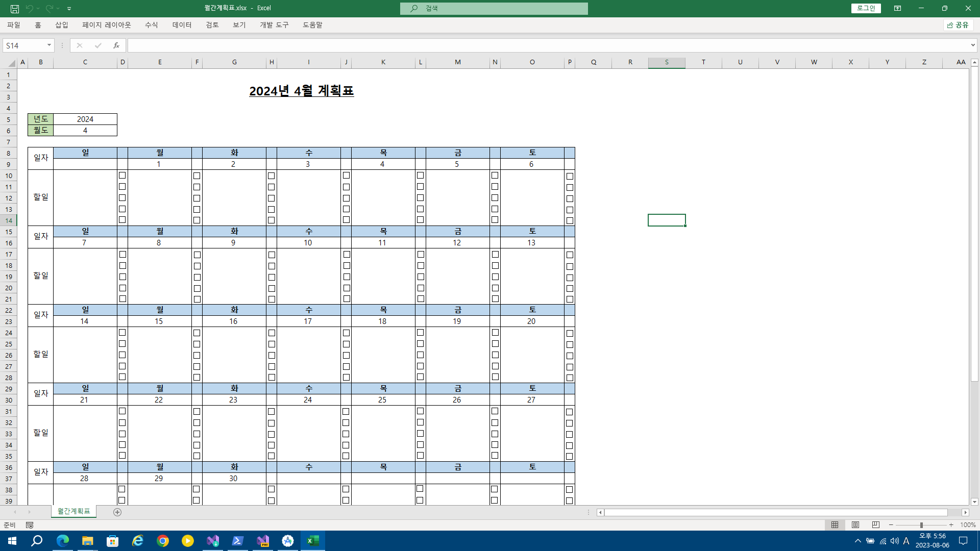Click the Undo arrow icon

click(x=29, y=9)
